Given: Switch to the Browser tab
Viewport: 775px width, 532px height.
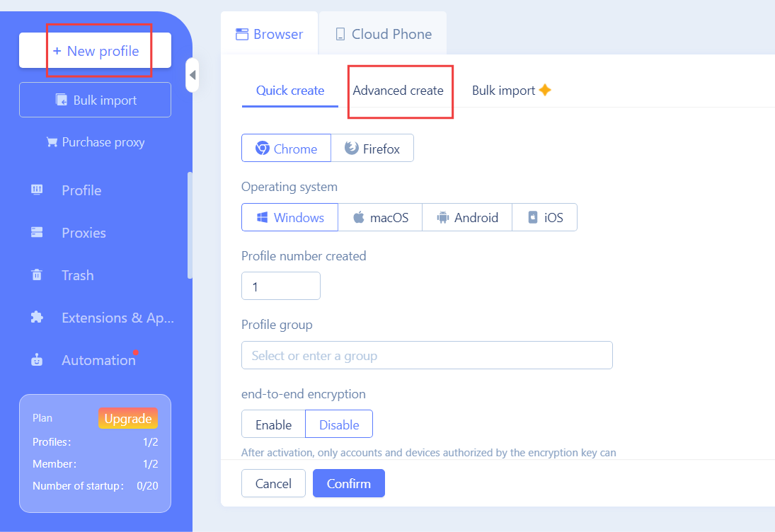Looking at the screenshot, I should 269,34.
